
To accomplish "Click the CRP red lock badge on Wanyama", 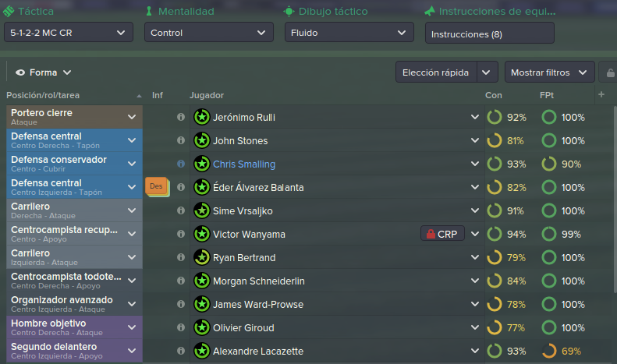I will (x=442, y=234).
